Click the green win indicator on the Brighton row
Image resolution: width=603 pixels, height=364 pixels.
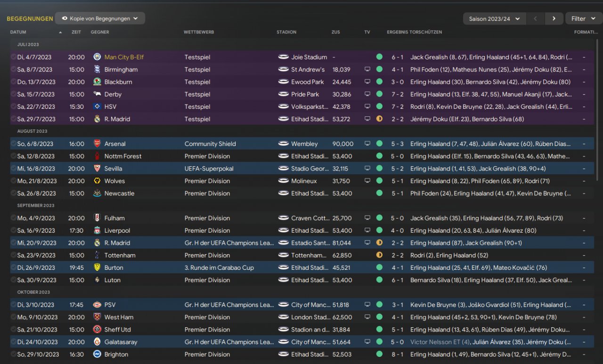tap(379, 354)
